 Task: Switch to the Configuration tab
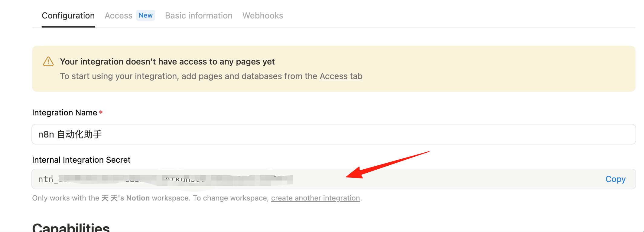(x=68, y=16)
